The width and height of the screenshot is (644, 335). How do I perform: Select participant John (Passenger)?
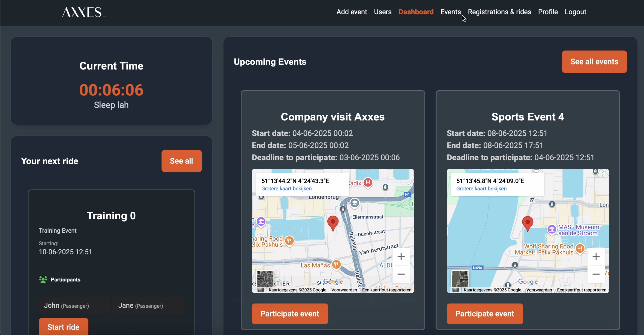[x=74, y=305]
